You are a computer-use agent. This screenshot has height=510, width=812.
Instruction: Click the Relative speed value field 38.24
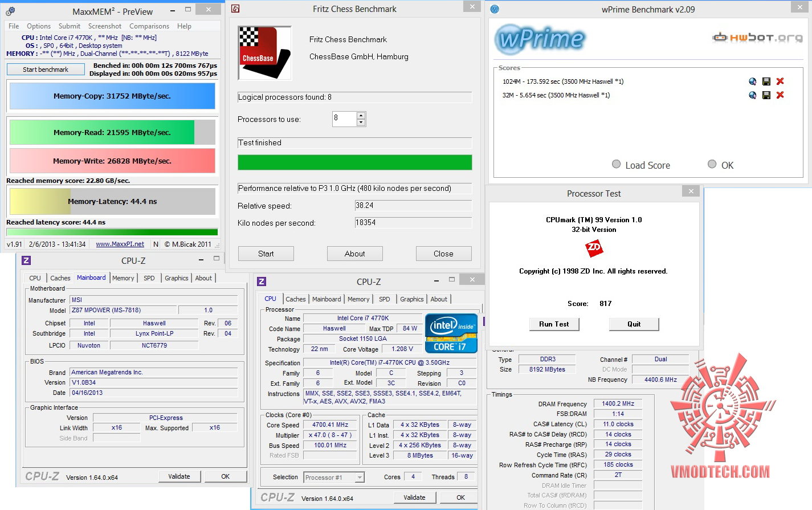(x=413, y=206)
